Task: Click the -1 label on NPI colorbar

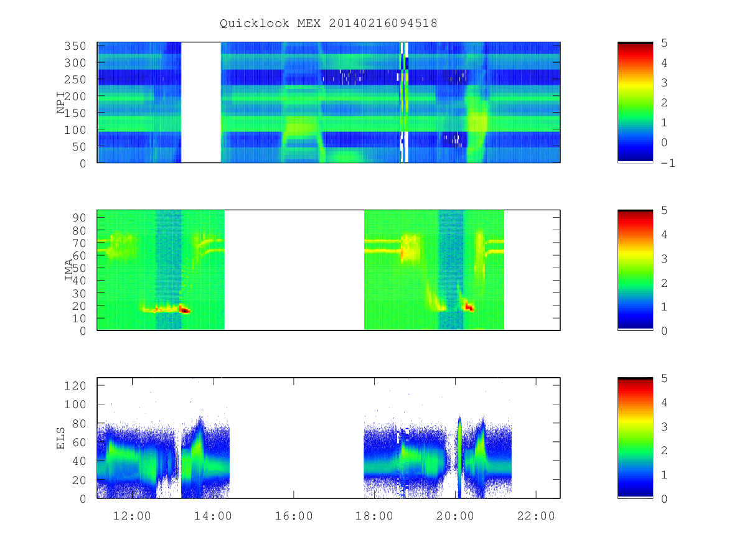Action: click(x=669, y=163)
